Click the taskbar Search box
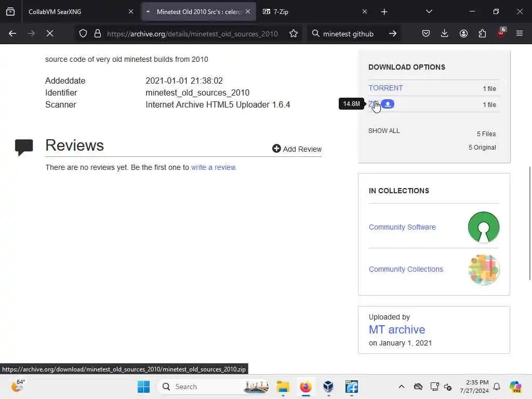This screenshot has height=399, width=532. pyautogui.click(x=214, y=387)
